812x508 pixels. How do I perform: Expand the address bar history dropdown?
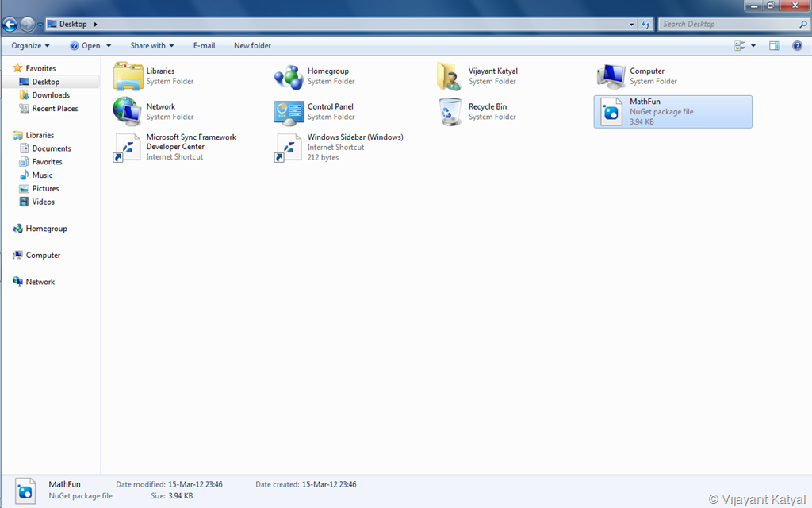pyautogui.click(x=631, y=25)
